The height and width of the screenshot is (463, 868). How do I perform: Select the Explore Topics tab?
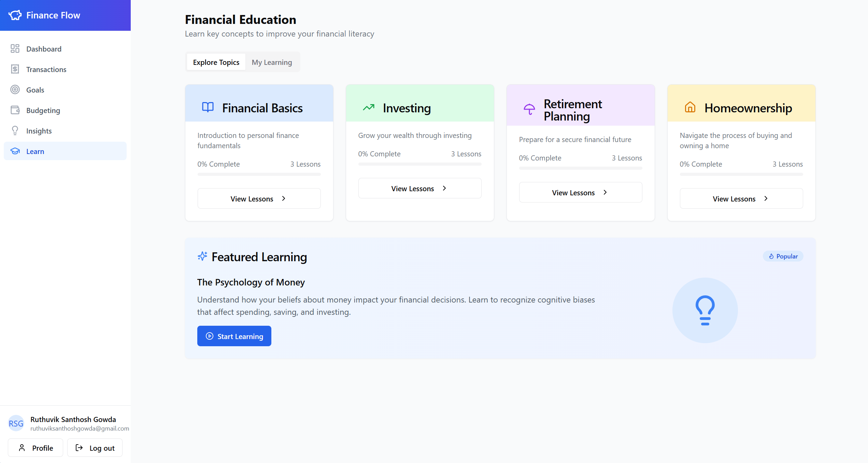tap(216, 62)
